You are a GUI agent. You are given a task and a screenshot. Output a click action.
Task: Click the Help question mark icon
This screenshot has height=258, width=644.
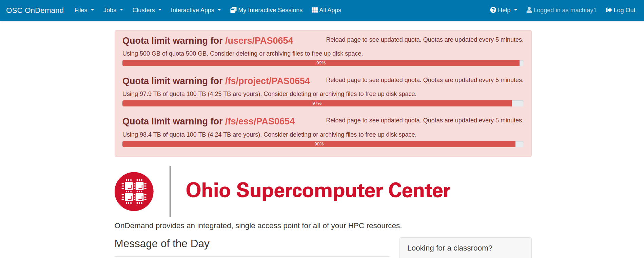point(493,10)
